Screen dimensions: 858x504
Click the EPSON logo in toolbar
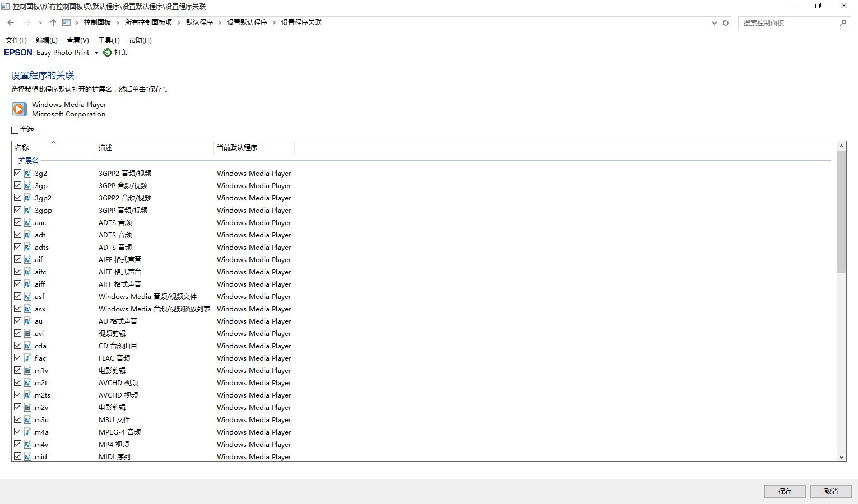tap(18, 52)
